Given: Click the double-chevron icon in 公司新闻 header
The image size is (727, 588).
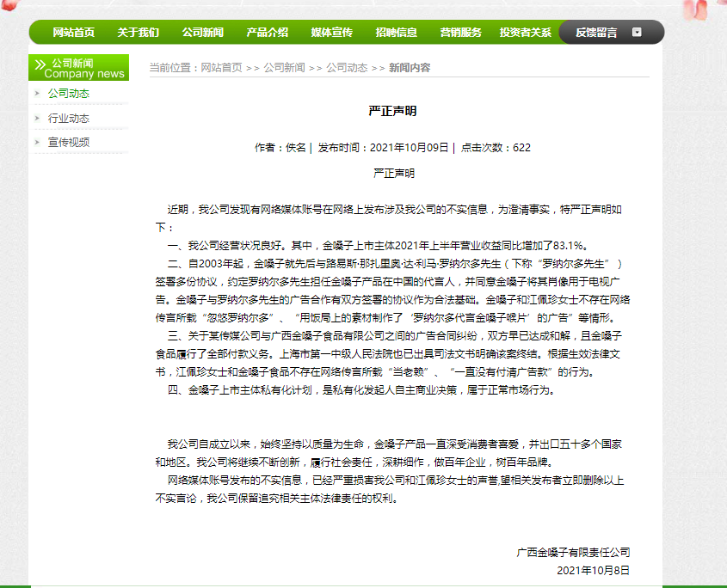Looking at the screenshot, I should [40, 64].
